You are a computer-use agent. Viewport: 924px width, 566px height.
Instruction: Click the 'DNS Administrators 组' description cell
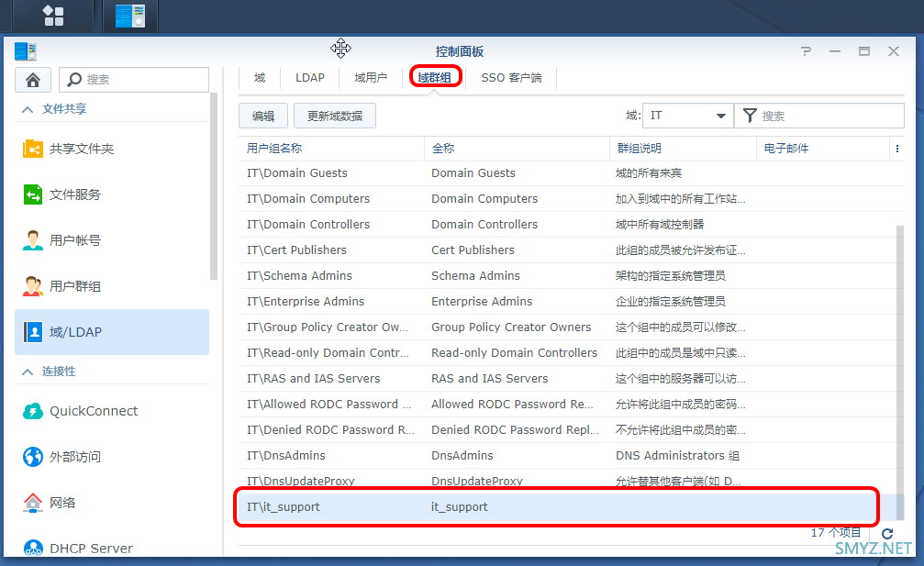(678, 456)
